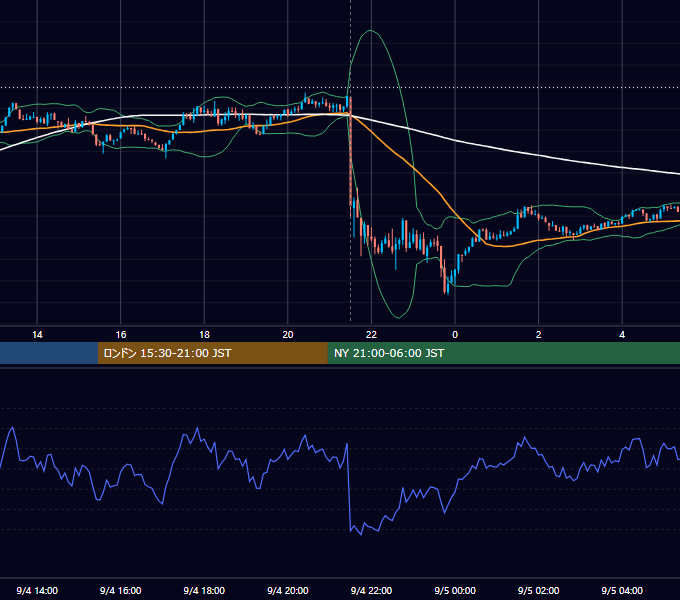Click the 14 hour label on the price chart axis
680x600 pixels.
(x=37, y=335)
